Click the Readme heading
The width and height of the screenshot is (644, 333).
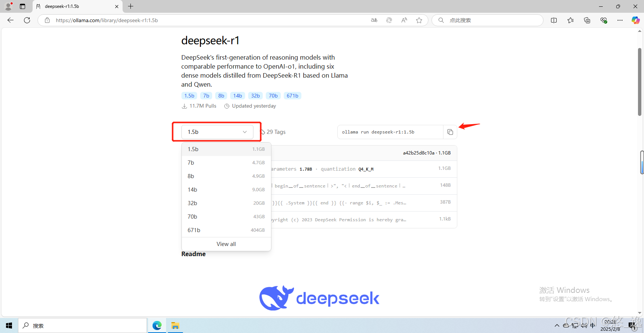coord(193,254)
